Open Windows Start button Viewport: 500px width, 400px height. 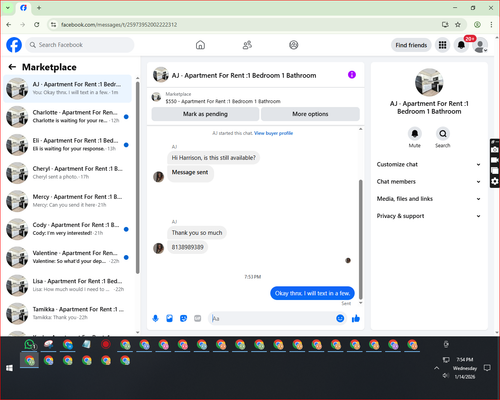coord(9,368)
